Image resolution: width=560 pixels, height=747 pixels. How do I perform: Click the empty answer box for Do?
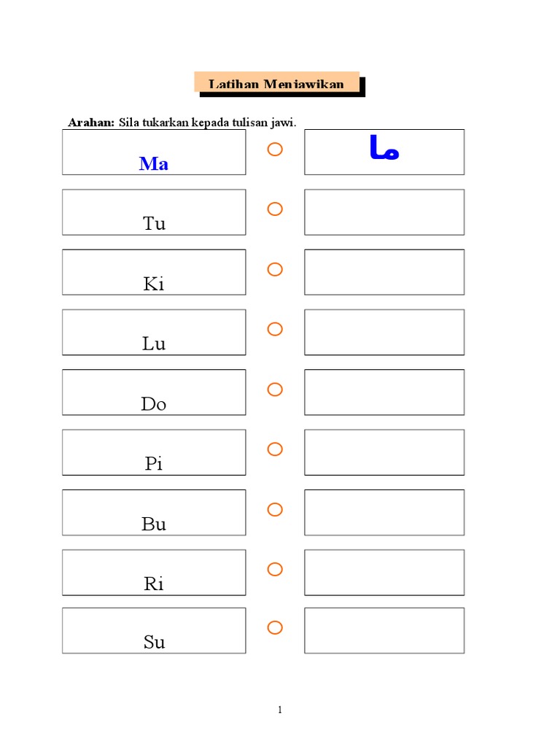coord(384,392)
